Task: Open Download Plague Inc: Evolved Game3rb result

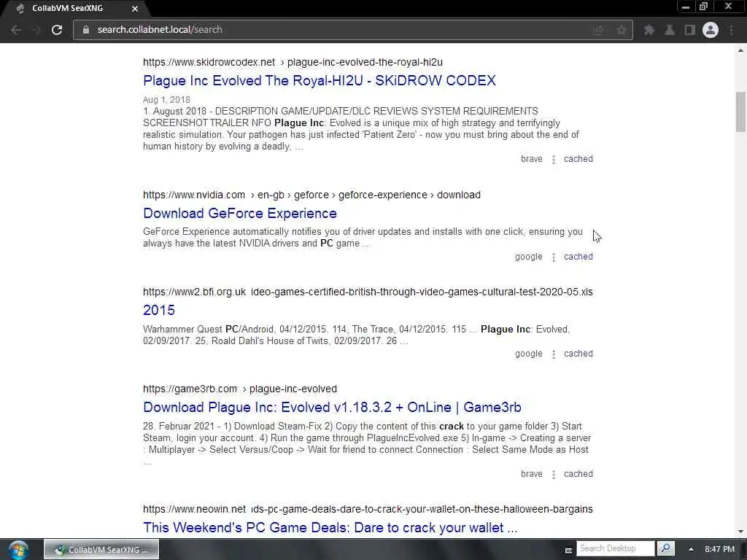Action: pyautogui.click(x=332, y=408)
